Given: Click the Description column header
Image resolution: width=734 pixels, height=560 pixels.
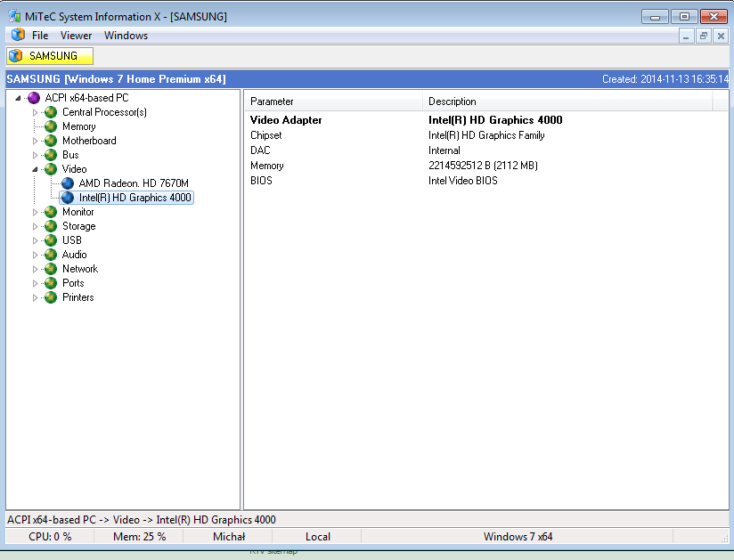Looking at the screenshot, I should [567, 101].
